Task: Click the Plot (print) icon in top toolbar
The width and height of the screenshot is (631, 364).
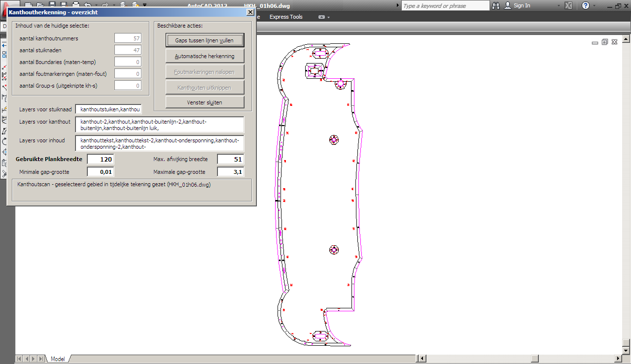Action: [76, 5]
